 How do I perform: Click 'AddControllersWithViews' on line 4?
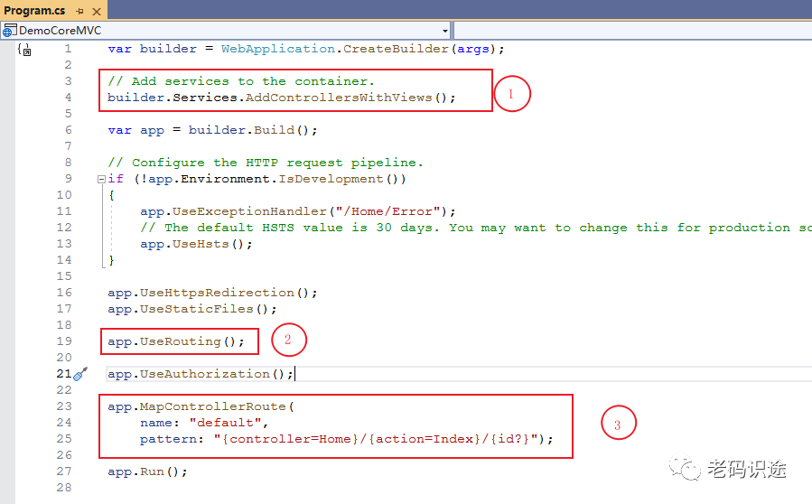(x=339, y=98)
